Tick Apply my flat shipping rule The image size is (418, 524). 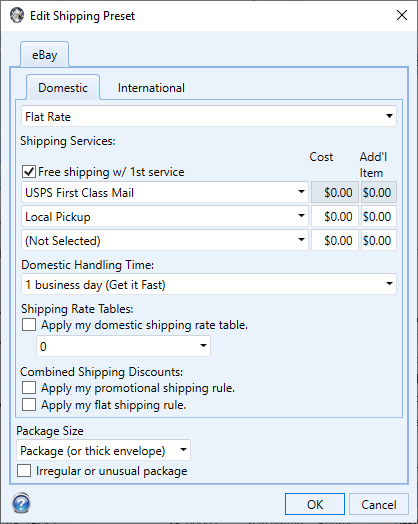pyautogui.click(x=29, y=405)
